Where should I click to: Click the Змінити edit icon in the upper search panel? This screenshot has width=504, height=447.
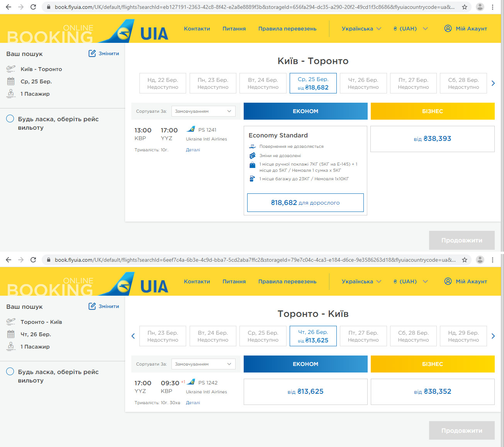(x=92, y=53)
